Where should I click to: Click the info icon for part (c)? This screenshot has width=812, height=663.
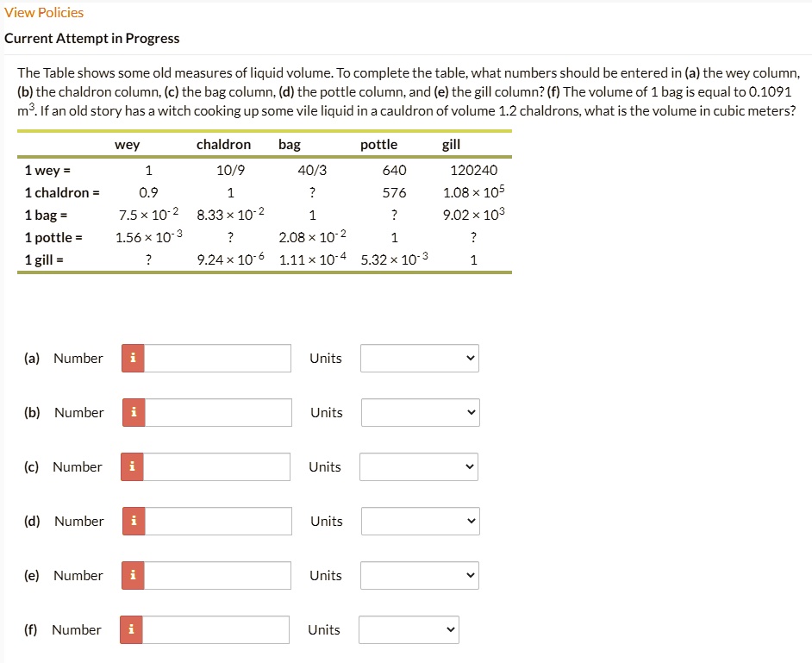[x=133, y=466]
